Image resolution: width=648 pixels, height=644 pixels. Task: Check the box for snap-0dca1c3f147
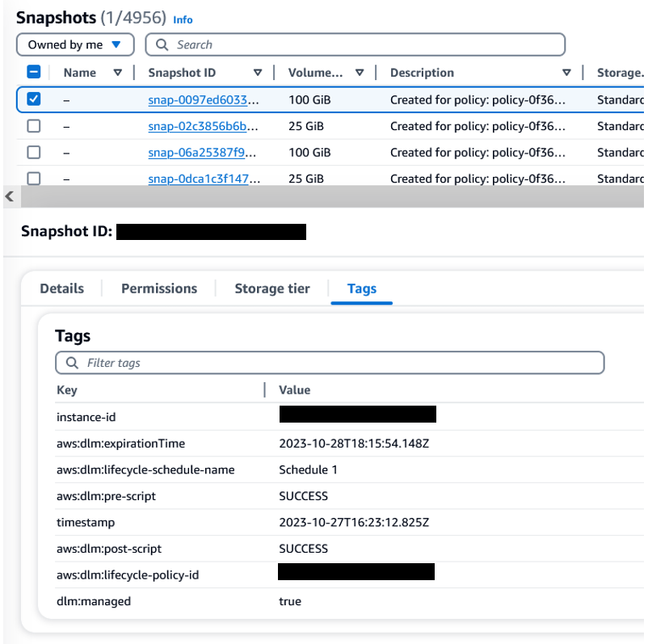pyautogui.click(x=33, y=179)
